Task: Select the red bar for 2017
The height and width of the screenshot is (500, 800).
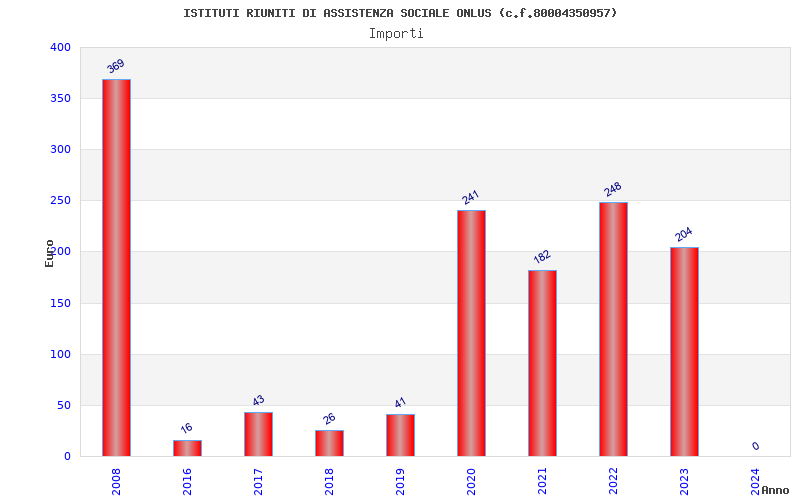Action: pos(258,434)
